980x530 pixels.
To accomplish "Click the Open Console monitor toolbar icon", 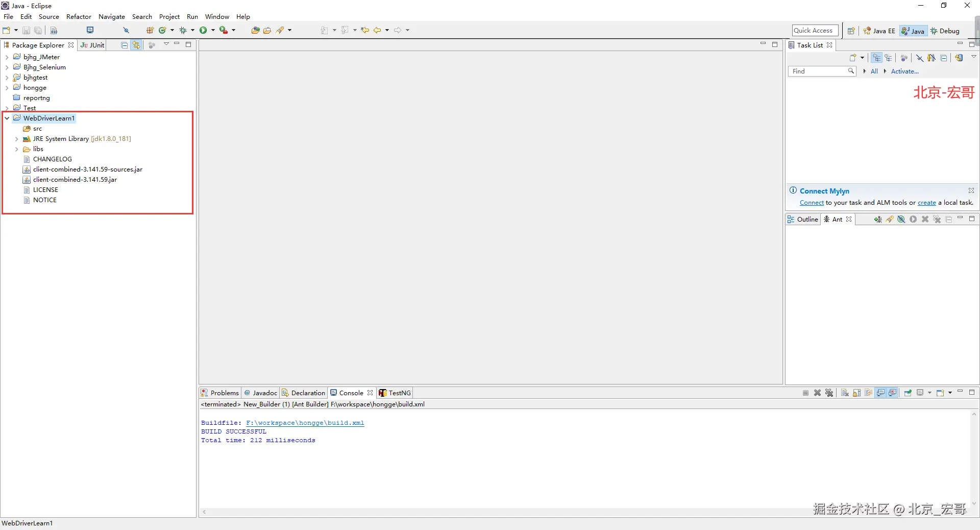I will pos(90,30).
